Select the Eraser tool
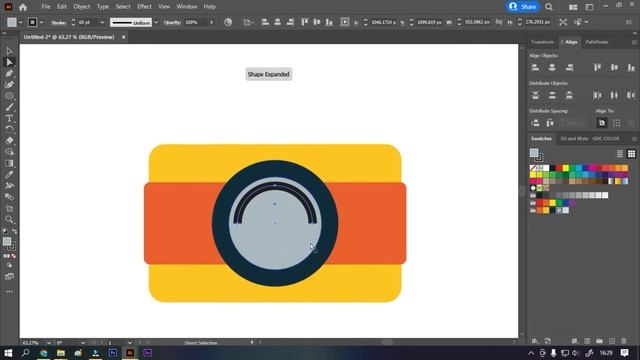This screenshot has height=360, width=640. click(9, 140)
